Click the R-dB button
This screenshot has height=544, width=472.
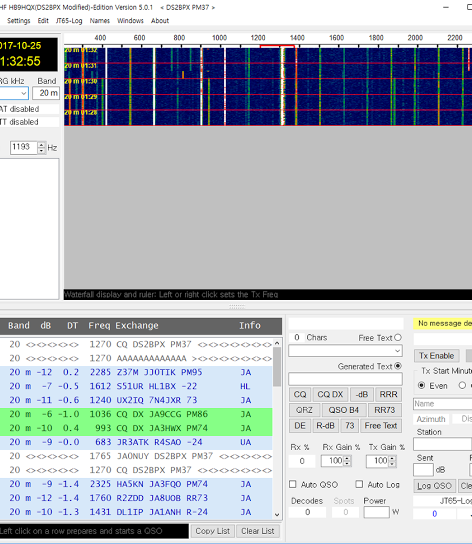(x=325, y=426)
